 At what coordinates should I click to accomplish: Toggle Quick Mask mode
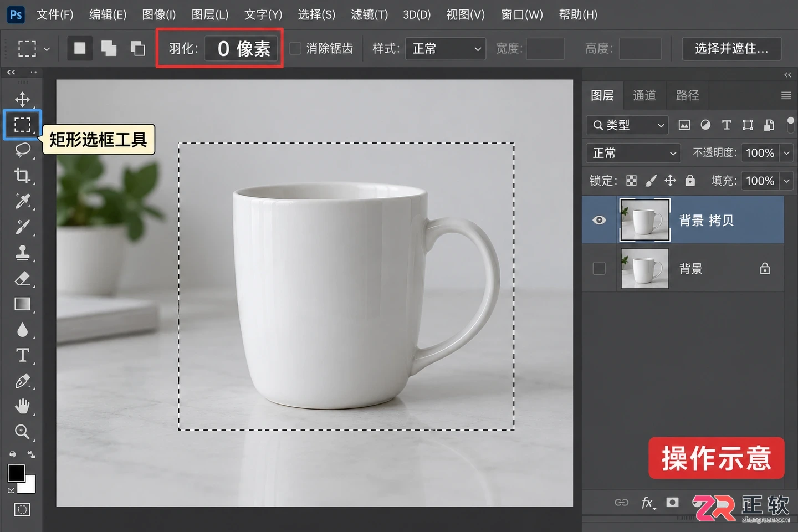coord(22,510)
